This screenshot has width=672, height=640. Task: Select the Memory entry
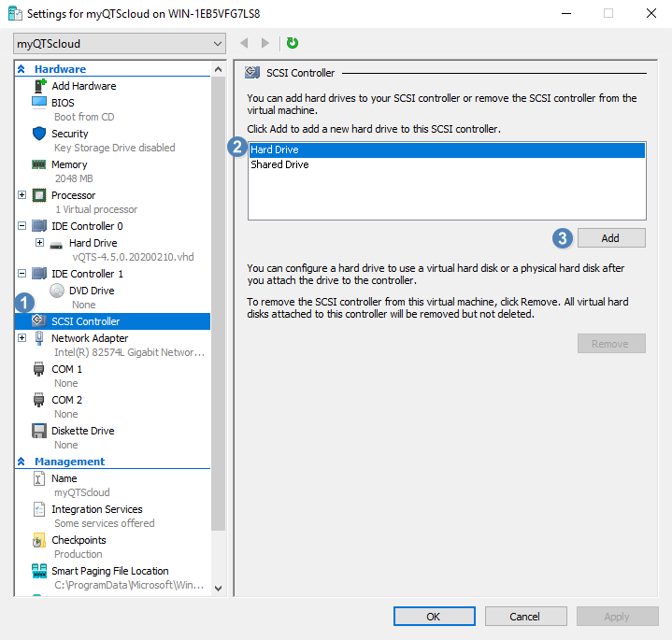coord(69,164)
